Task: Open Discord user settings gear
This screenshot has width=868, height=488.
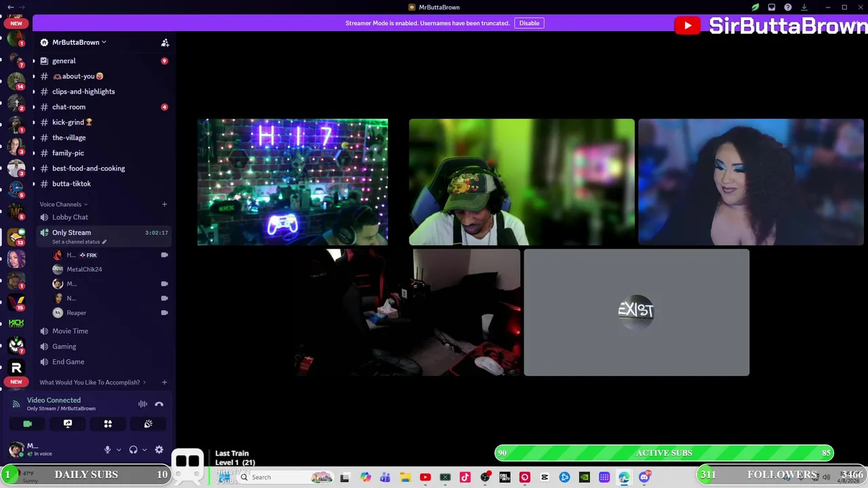Action: coord(159,449)
